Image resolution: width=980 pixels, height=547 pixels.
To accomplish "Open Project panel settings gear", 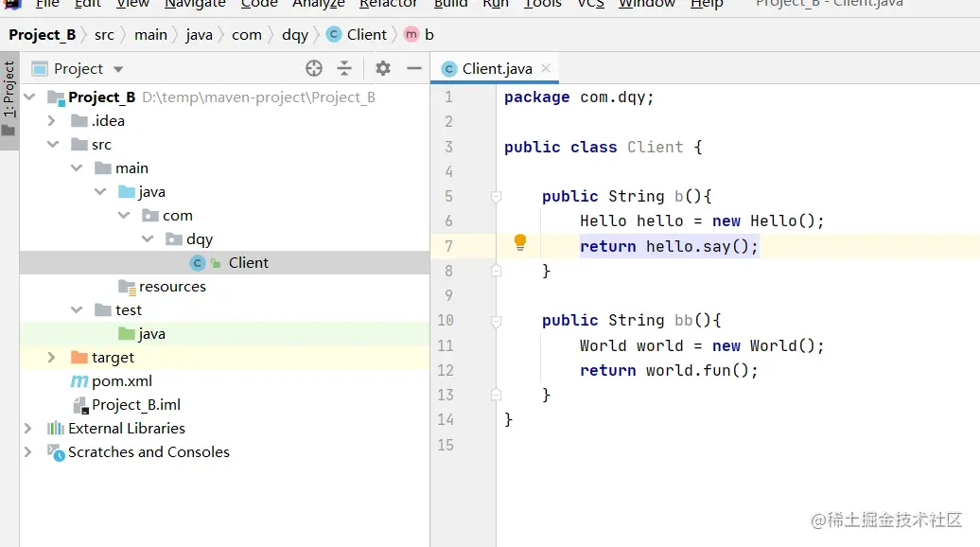I will 382,68.
